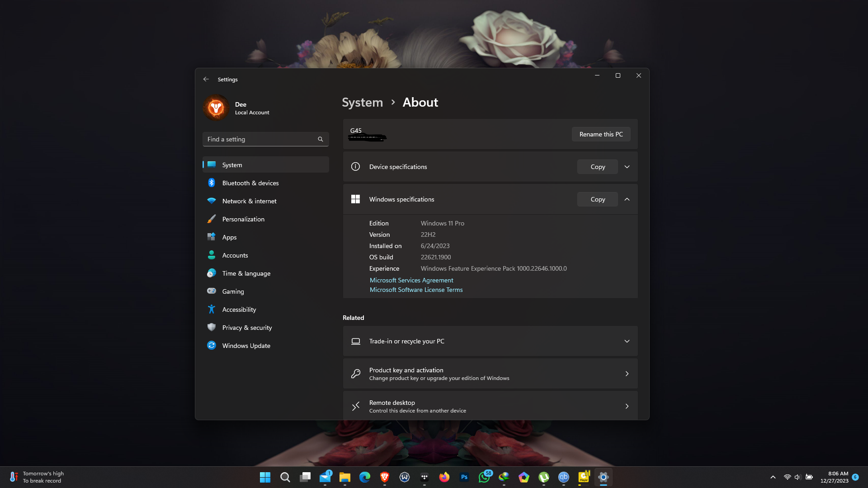The image size is (868, 488).
Task: Open Task View on the taskbar
Action: tap(305, 477)
